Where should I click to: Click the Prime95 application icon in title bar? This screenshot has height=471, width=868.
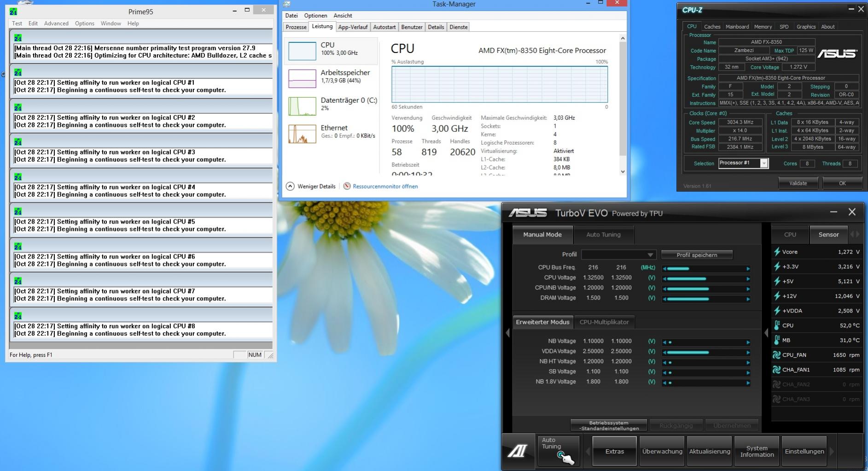[13, 12]
